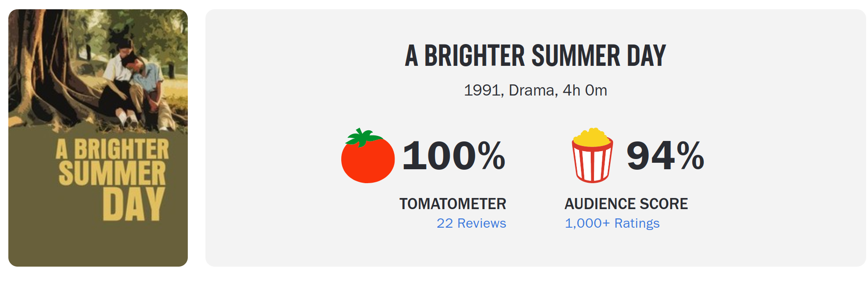Click the A Brighter Summer Day heading

tap(536, 56)
